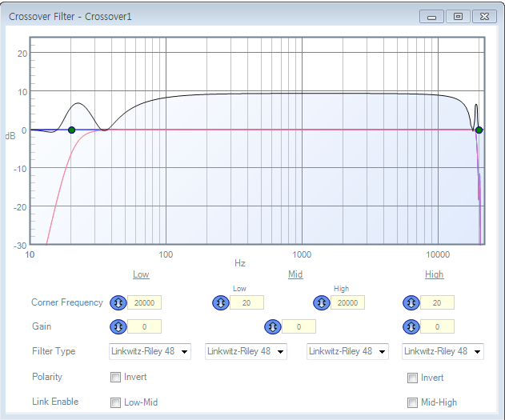
Task: Select the green graph handle near 20 Hz
Action: click(x=71, y=130)
